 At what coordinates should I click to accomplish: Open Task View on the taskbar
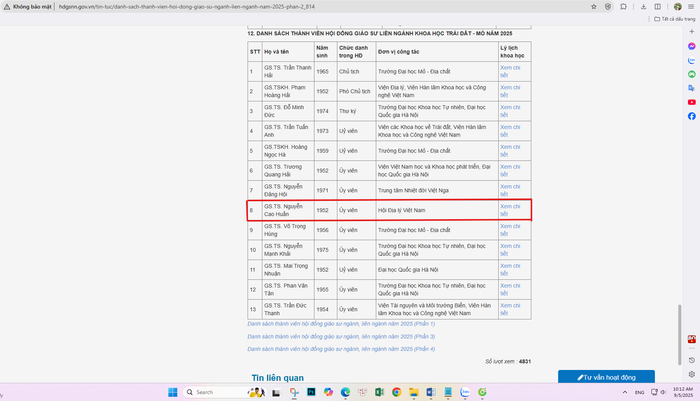point(276,393)
